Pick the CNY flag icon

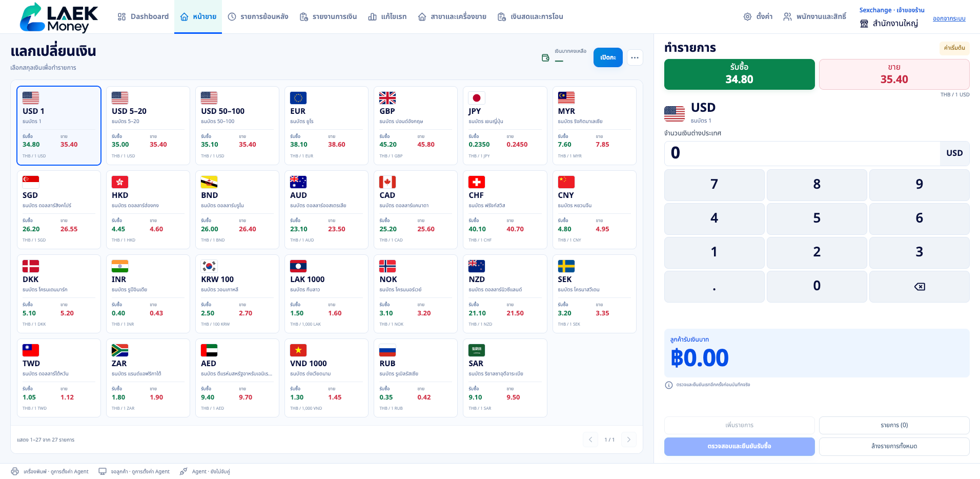coord(566,182)
